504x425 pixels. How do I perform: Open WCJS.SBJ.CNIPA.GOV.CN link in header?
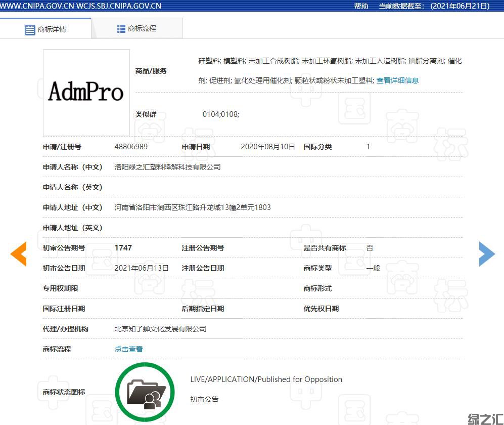pos(119,6)
